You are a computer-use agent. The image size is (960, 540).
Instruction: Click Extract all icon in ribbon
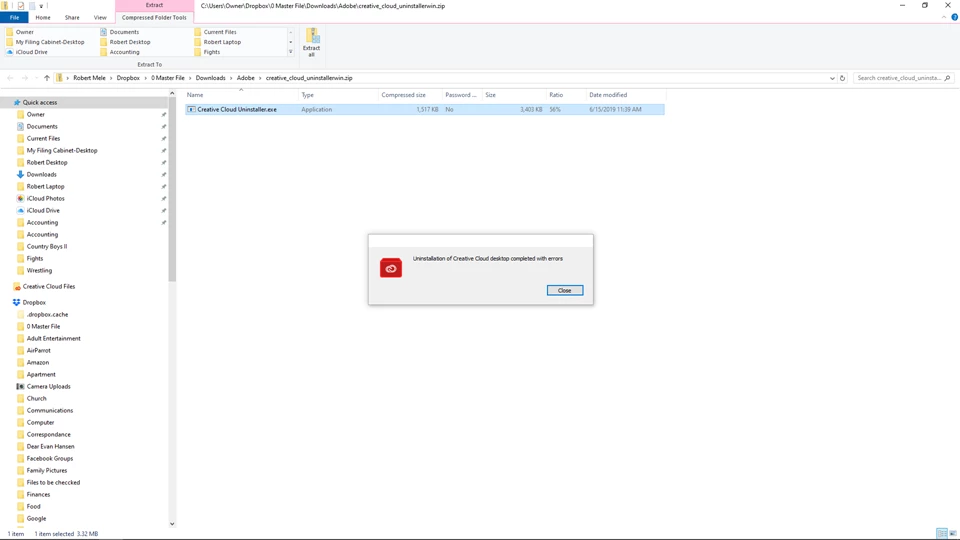tap(312, 42)
